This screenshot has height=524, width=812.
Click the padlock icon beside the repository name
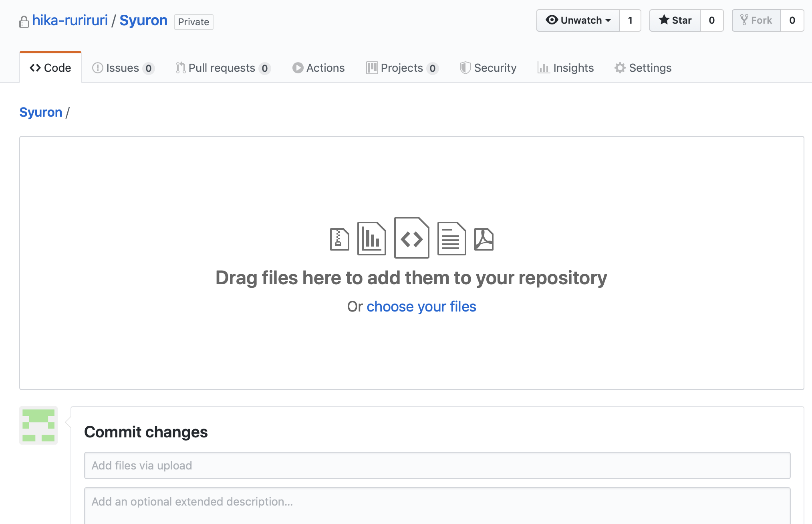coord(24,22)
